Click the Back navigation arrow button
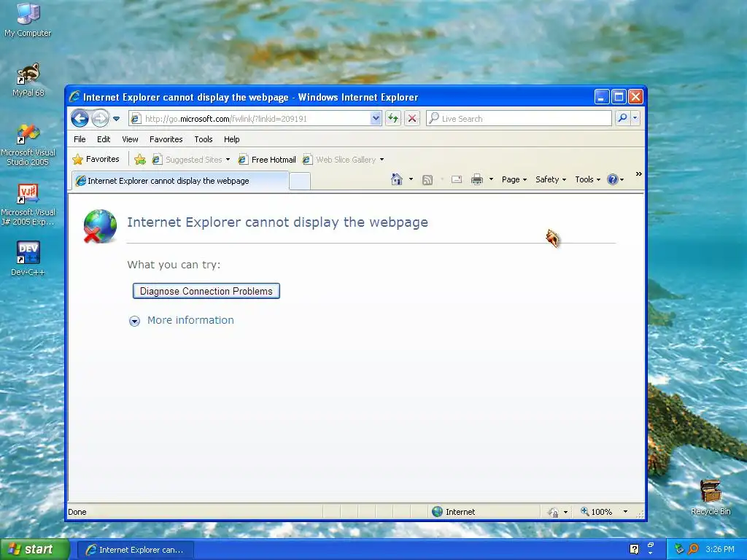The width and height of the screenshot is (747, 560). [80, 119]
